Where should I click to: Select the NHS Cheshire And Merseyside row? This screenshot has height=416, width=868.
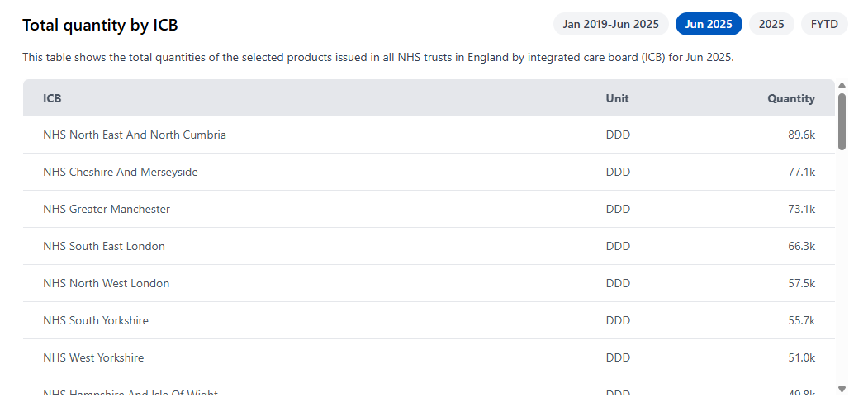coord(121,172)
